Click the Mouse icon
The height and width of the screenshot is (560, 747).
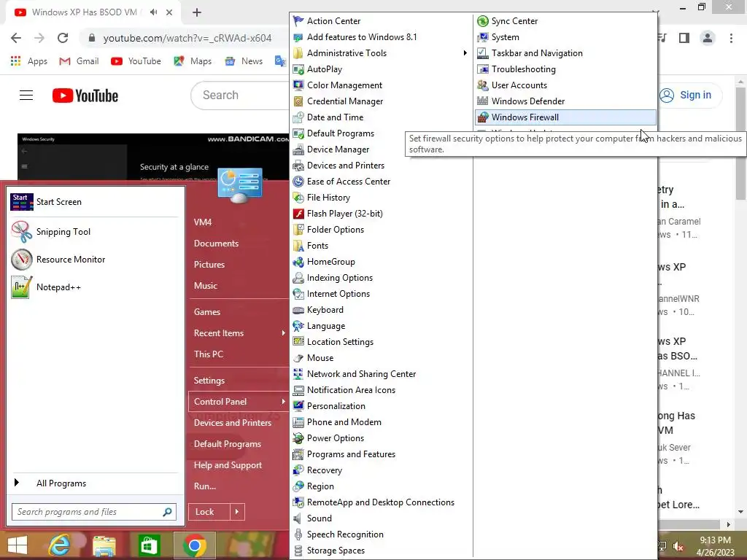tap(298, 358)
